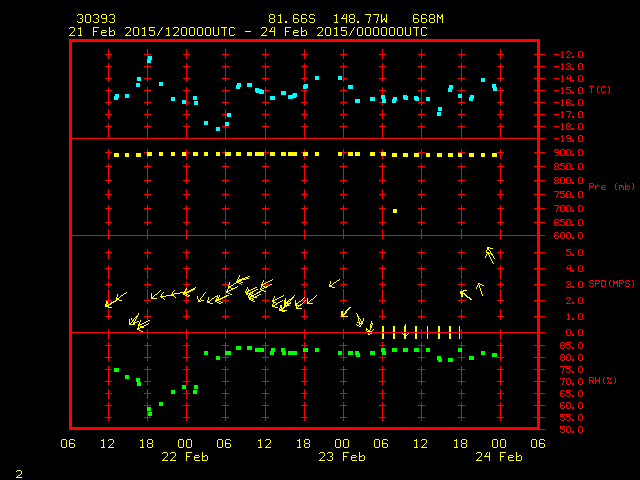This screenshot has height=480, width=640.
Task: Click the 700.0 pressure tick value
Action: (x=568, y=209)
